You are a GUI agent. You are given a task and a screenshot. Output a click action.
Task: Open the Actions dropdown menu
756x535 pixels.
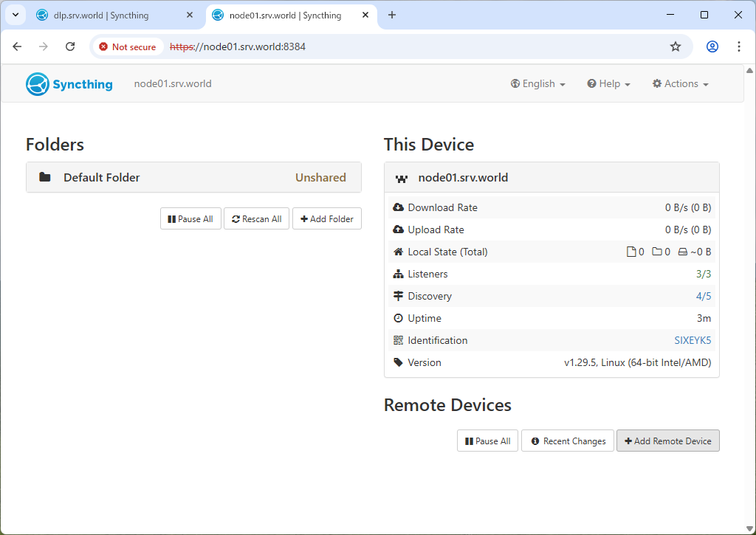point(680,84)
